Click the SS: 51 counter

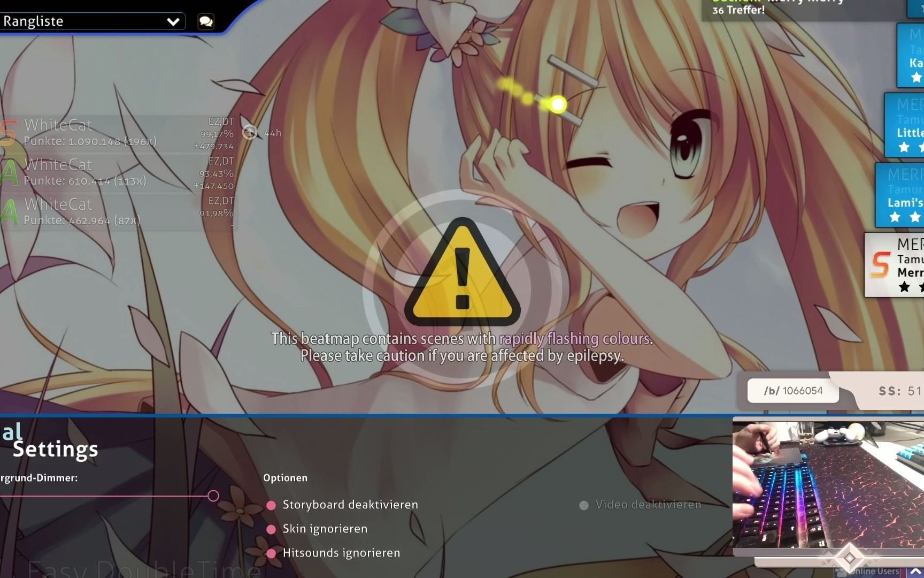pos(898,391)
